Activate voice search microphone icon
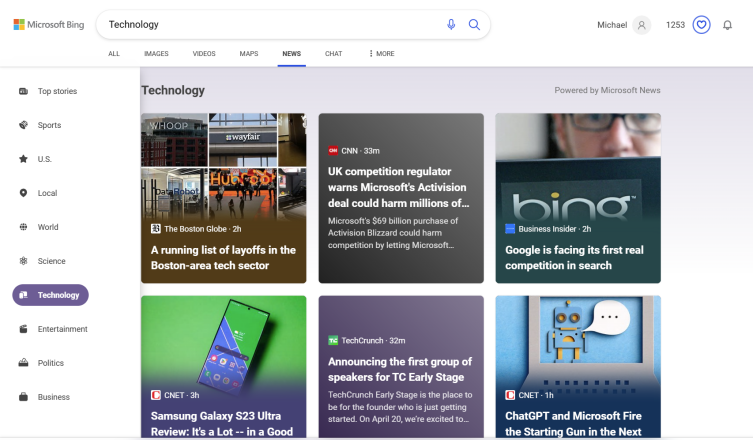The image size is (753, 440). point(451,24)
